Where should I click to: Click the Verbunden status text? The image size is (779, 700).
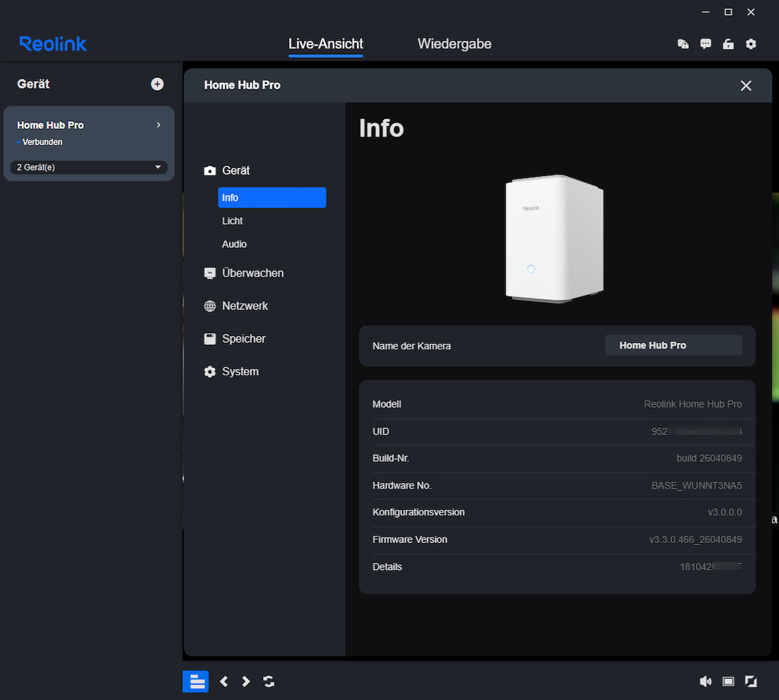(x=43, y=142)
